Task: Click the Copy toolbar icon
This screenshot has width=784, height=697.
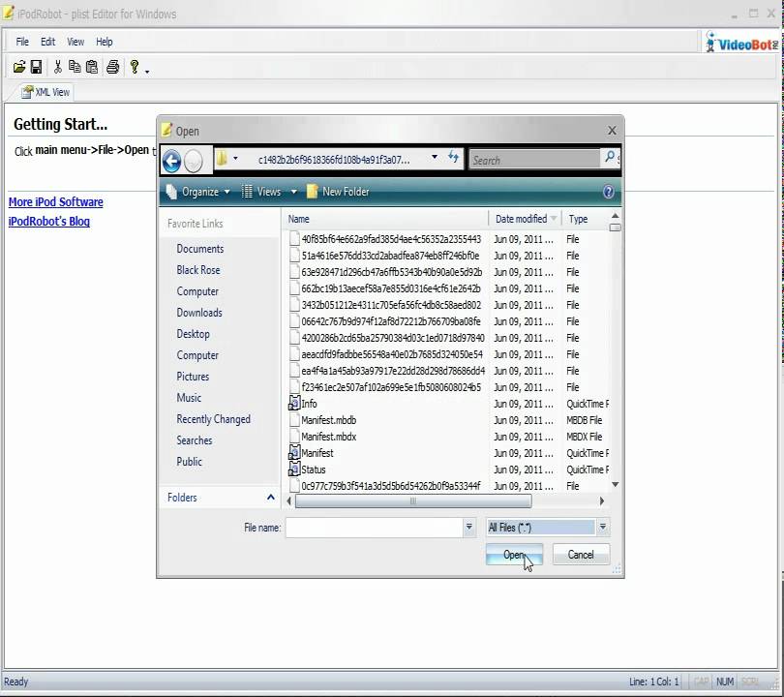Action: pyautogui.click(x=75, y=67)
